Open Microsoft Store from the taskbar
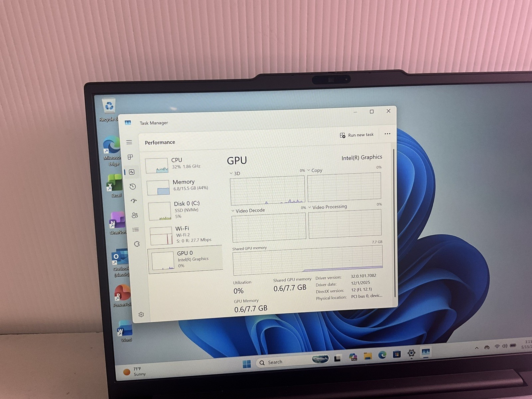The image size is (532, 399). click(397, 354)
